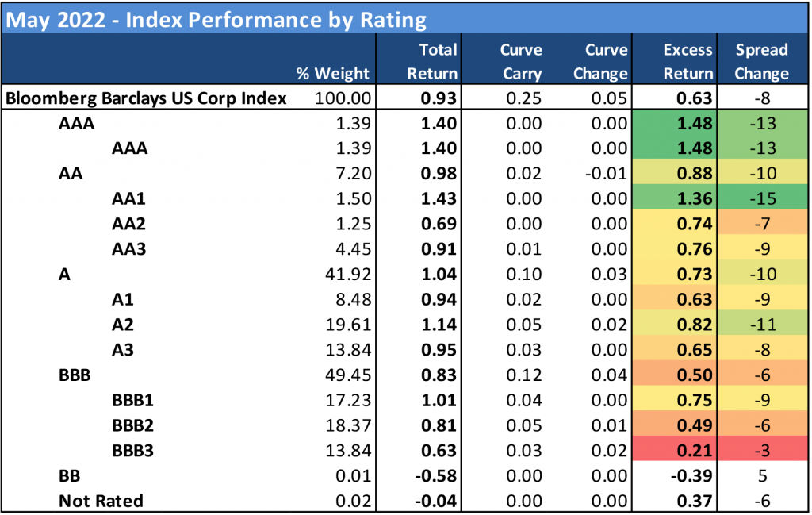Screen dimensions: 812x515
Task: Select the Bloomberg Barclays US Corp Index row
Action: click(x=146, y=98)
